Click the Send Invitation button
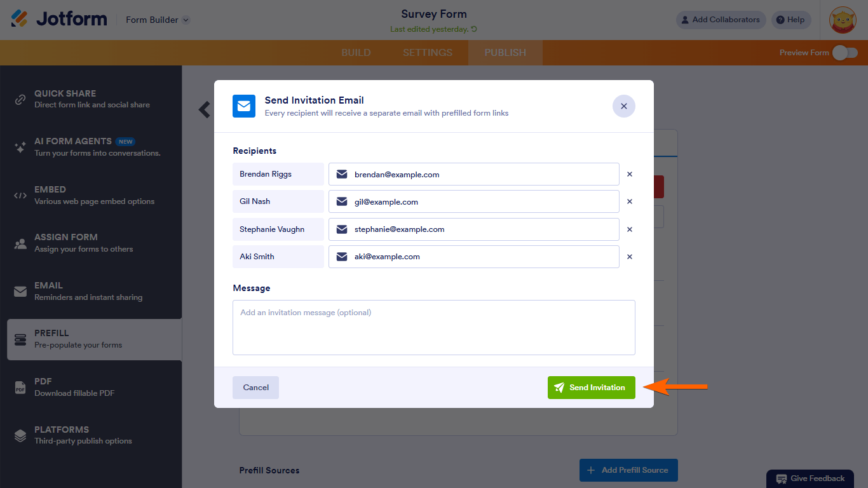The width and height of the screenshot is (868, 488). (591, 388)
